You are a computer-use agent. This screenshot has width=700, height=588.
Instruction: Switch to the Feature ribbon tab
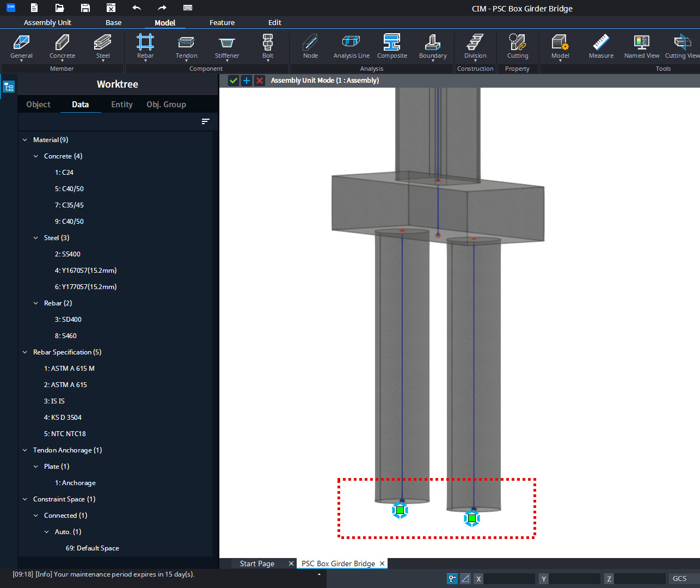[x=222, y=22]
